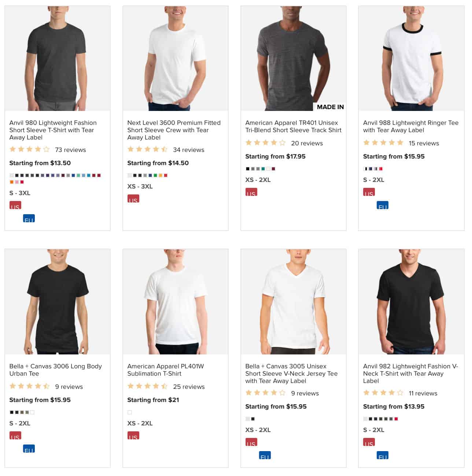The height and width of the screenshot is (476, 472).
Task: Select the red swatch on Anvil 982 V-Neck
Action: [x=396, y=419]
